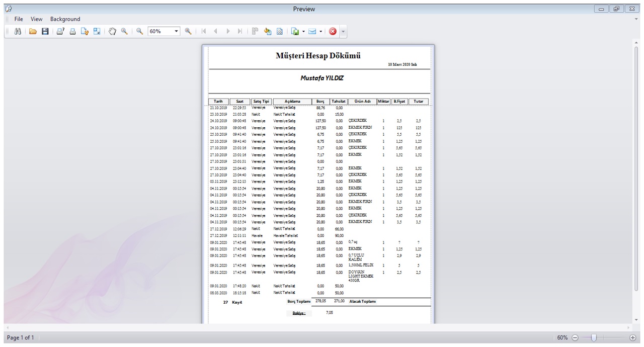
Task: Open Page Setup icon in toolbar
Action: coord(85,31)
